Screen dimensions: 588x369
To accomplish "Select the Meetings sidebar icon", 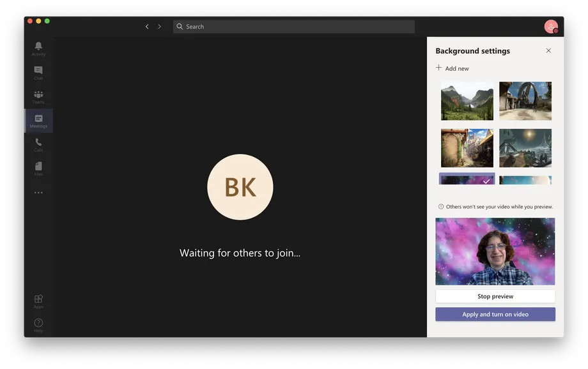I will point(38,121).
